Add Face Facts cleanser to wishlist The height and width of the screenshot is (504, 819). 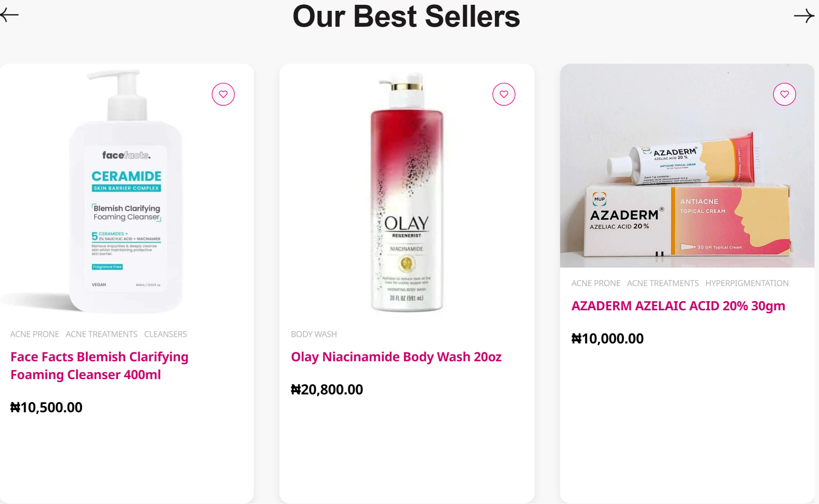tap(223, 94)
